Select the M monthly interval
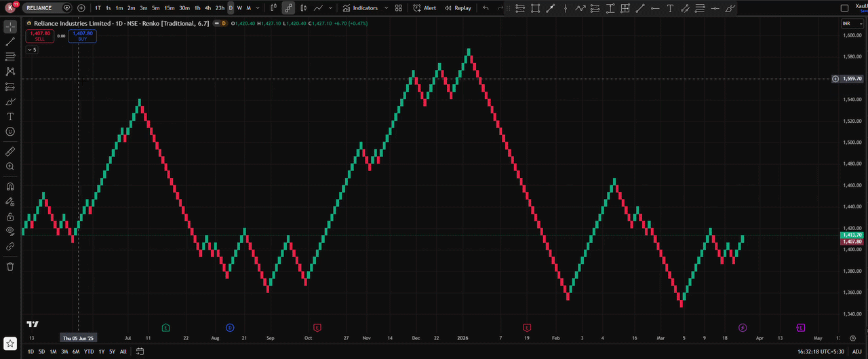868x359 pixels. coord(248,8)
